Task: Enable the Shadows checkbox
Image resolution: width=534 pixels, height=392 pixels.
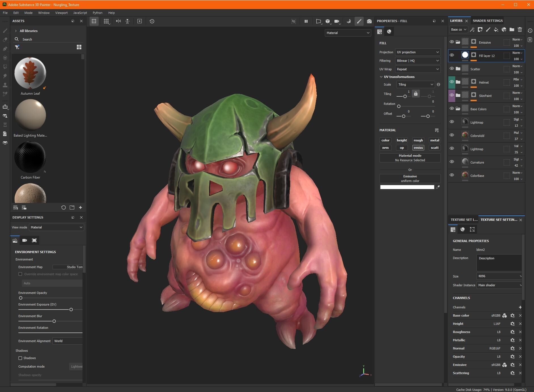Action: (x=20, y=358)
